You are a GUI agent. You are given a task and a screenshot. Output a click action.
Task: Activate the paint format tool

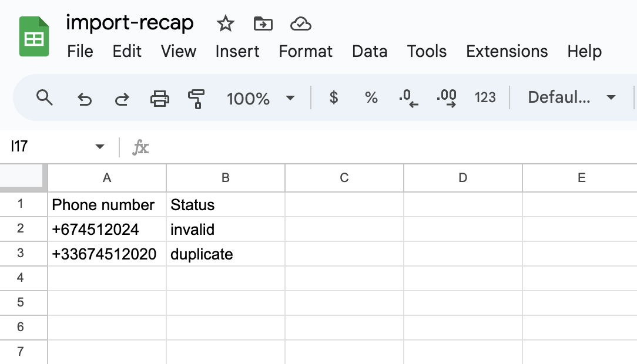click(196, 99)
